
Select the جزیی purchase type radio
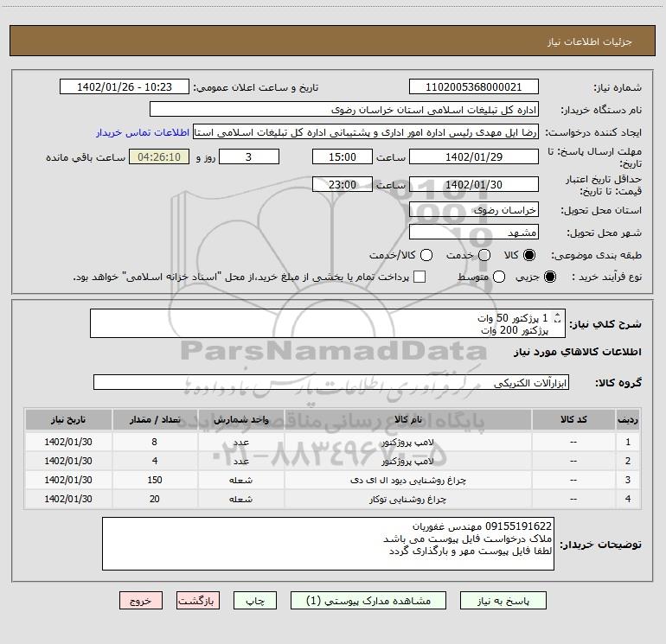(549, 277)
